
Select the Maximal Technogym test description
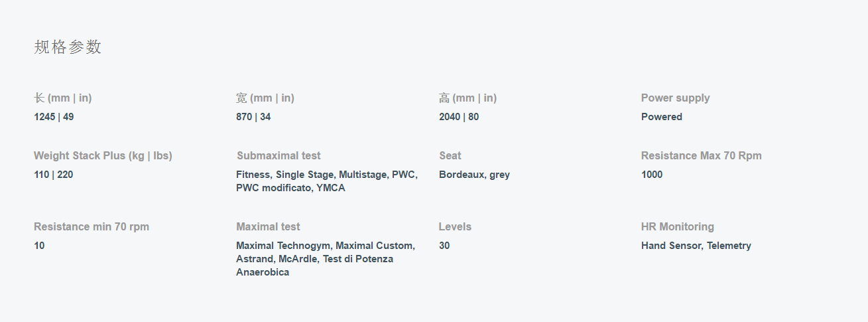pyautogui.click(x=326, y=259)
